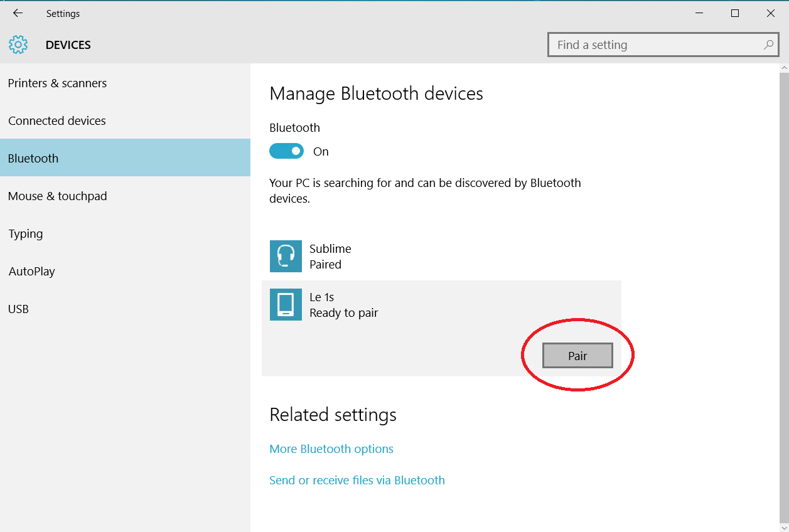Click the search magnifier icon

[768, 45]
